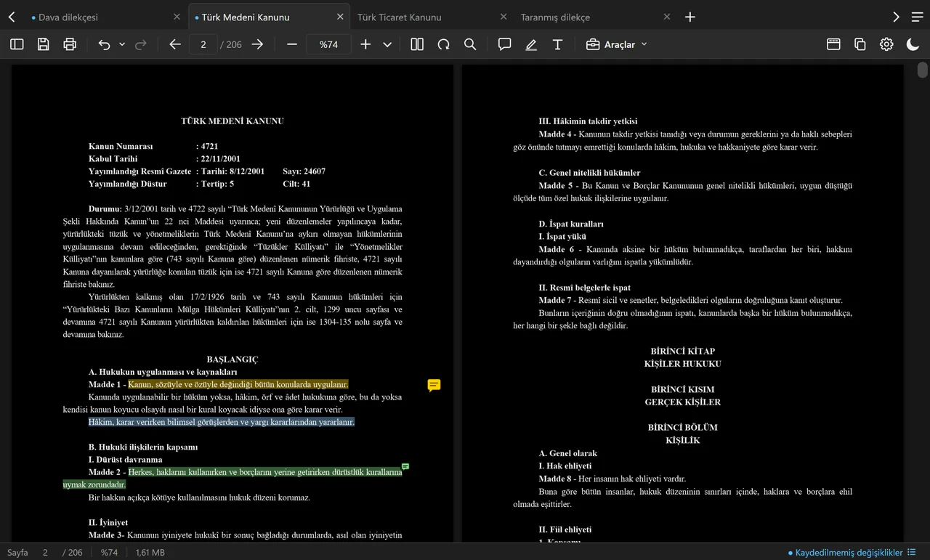Viewport: 930px width, 560px height.
Task: Open the window panel icon near settings
Action: [x=833, y=44]
